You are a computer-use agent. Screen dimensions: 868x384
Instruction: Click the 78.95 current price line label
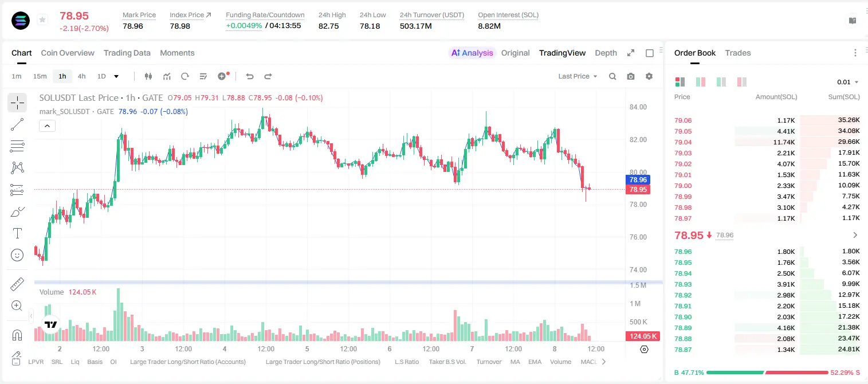coord(638,189)
